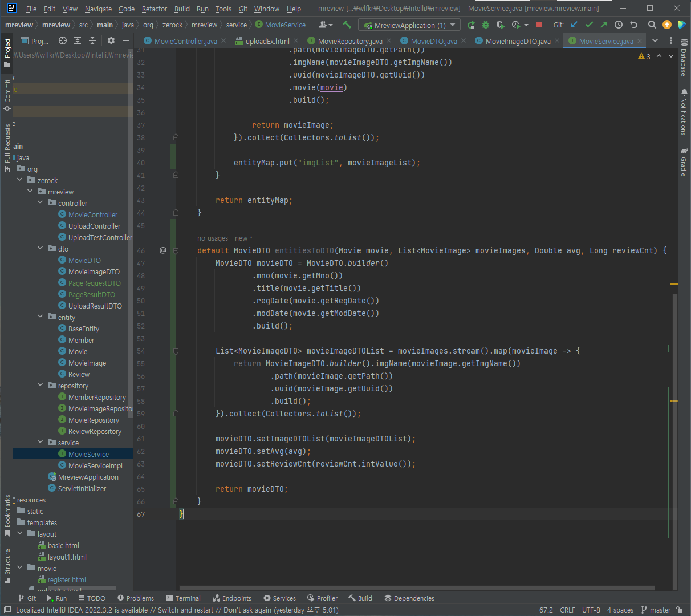Collapse the dto folder
The height and width of the screenshot is (616, 691).
pyautogui.click(x=40, y=248)
